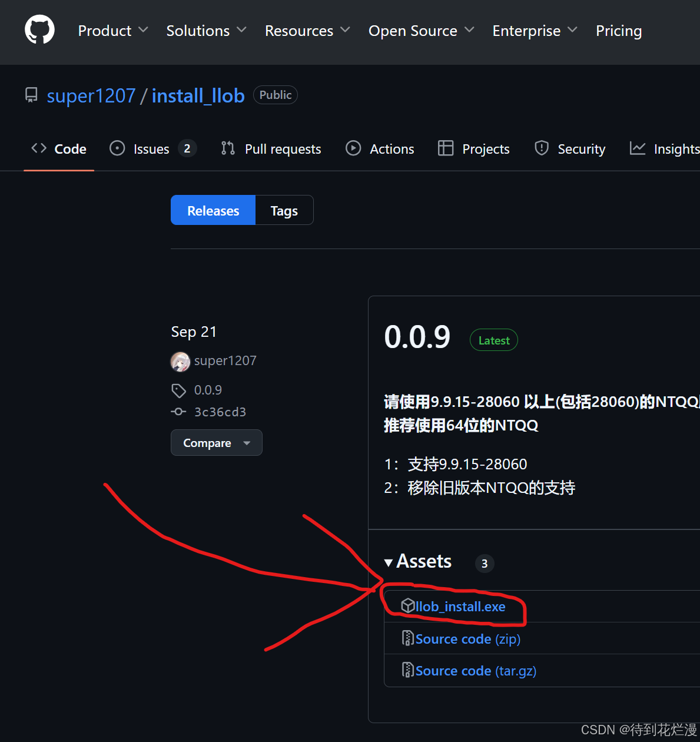Expand the Solutions menu
Image resolution: width=700 pixels, height=742 pixels.
coord(206,31)
